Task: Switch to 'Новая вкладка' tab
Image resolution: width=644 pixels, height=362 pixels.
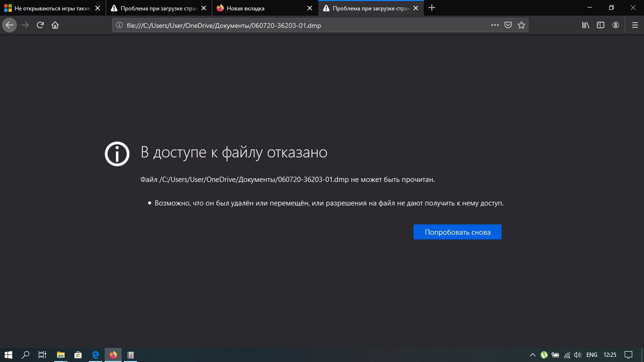Action: (265, 8)
